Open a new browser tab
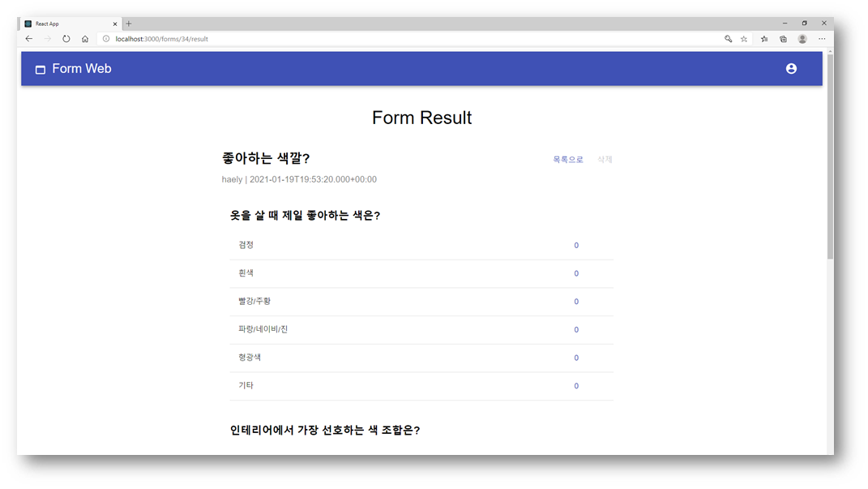The width and height of the screenshot is (868, 489). pos(128,23)
